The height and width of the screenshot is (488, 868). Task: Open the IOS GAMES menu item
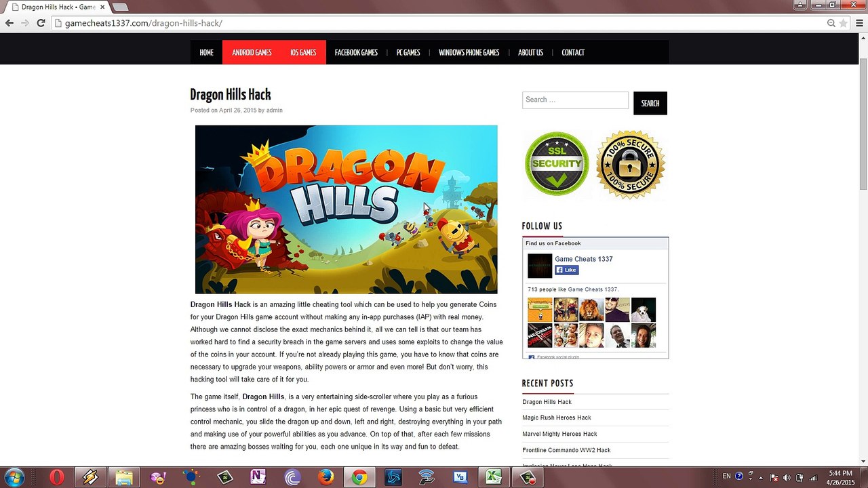[303, 52]
